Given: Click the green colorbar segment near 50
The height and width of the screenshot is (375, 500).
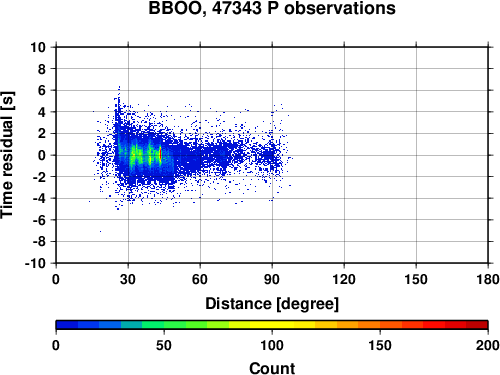Looking at the screenshot, I should tap(164, 325).
